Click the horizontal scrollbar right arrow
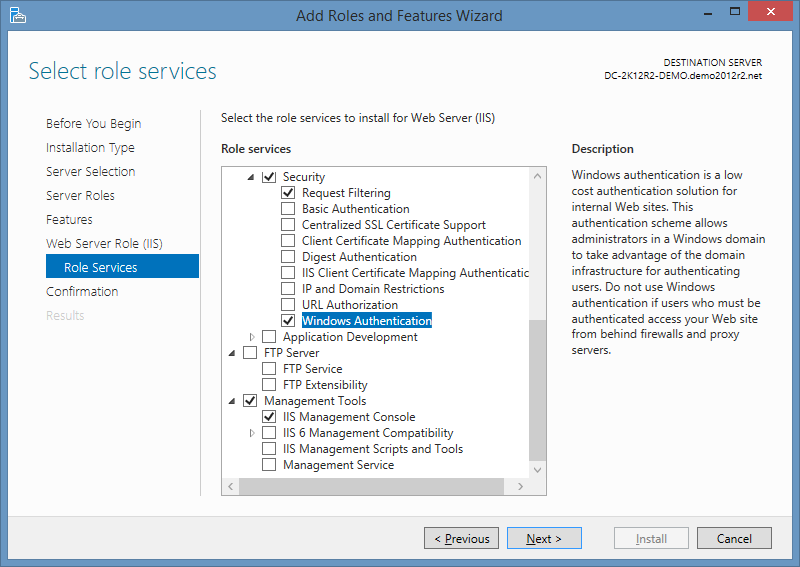This screenshot has width=800, height=567. point(521,486)
